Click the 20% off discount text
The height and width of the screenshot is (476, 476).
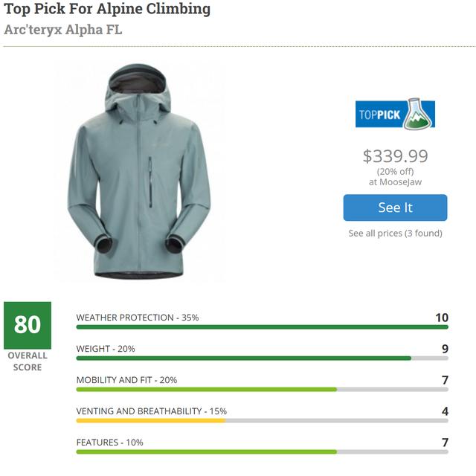point(395,170)
